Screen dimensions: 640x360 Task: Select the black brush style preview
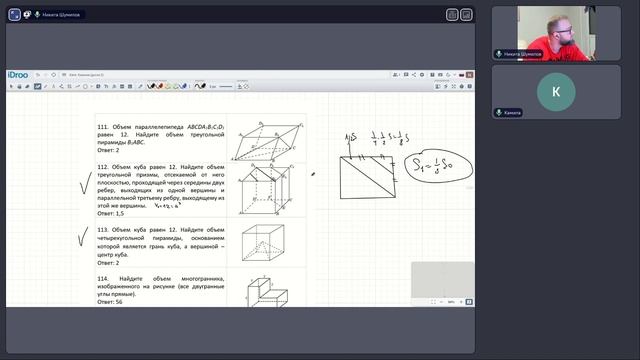[x=200, y=86]
